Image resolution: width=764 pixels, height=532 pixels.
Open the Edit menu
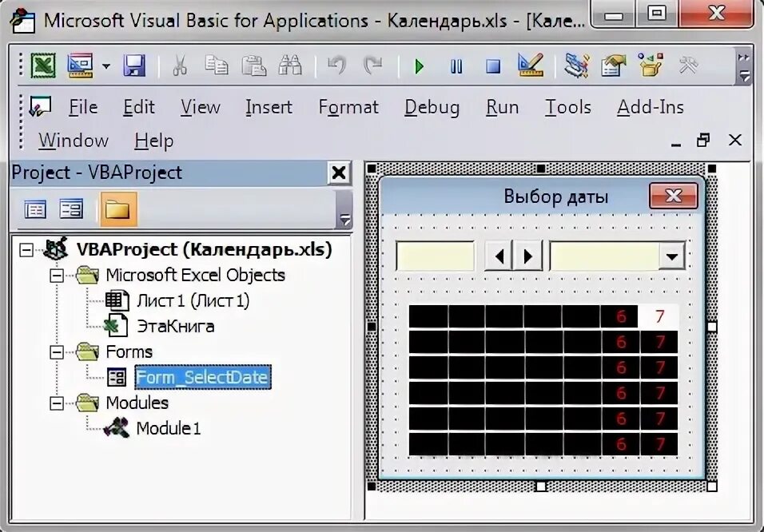click(139, 107)
